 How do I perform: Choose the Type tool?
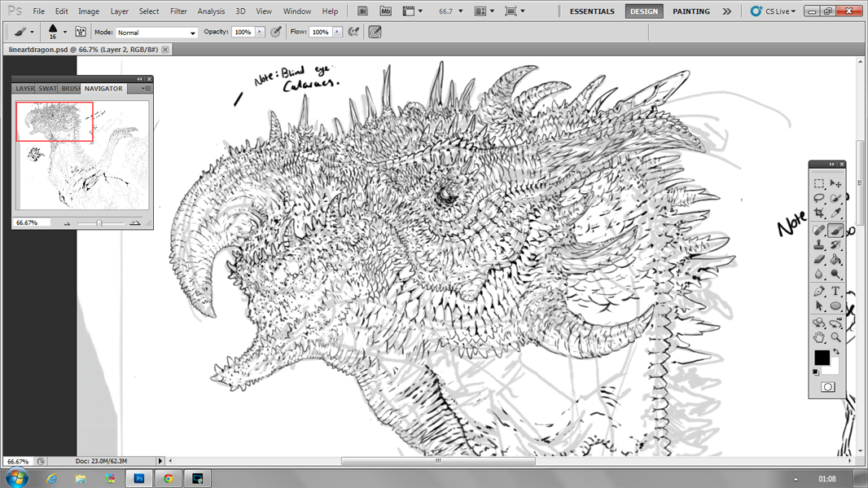pos(835,291)
